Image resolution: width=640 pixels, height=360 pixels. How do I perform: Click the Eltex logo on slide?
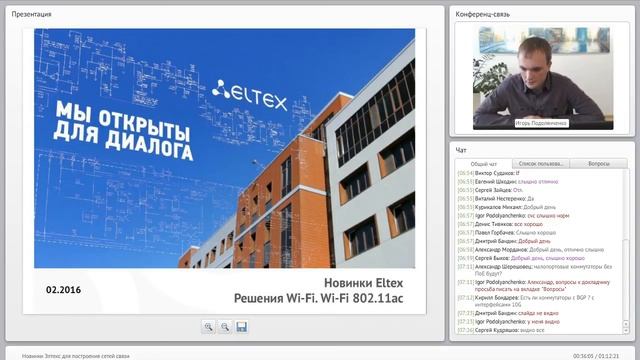coord(249,95)
